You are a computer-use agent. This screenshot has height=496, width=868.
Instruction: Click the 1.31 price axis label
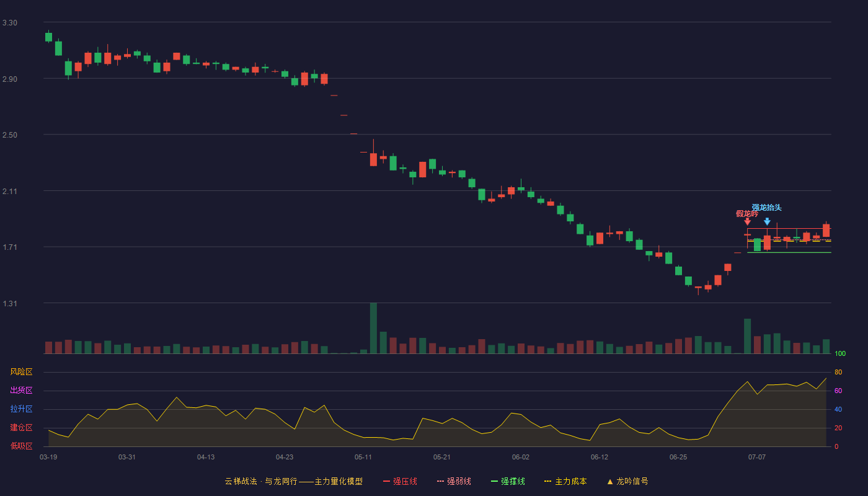(x=9, y=304)
